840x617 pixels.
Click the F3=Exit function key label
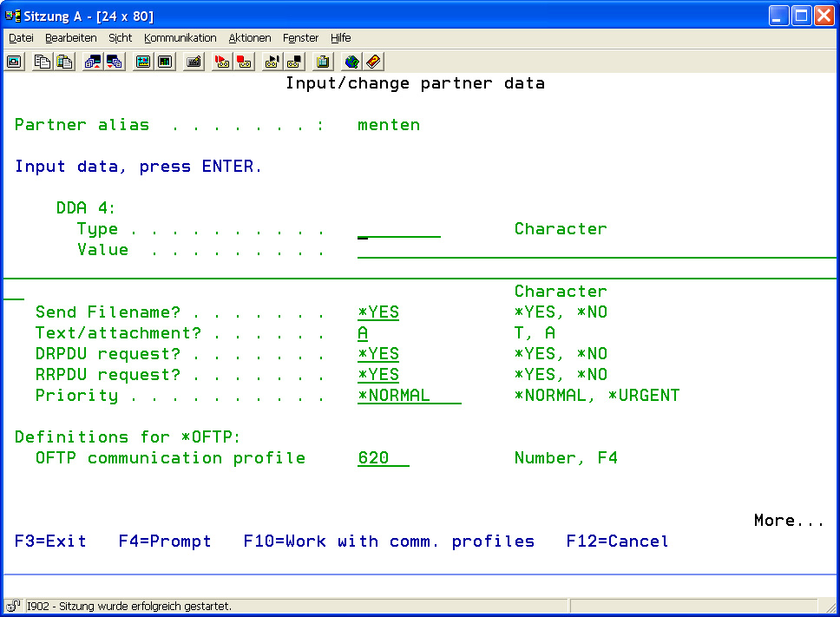[50, 542]
